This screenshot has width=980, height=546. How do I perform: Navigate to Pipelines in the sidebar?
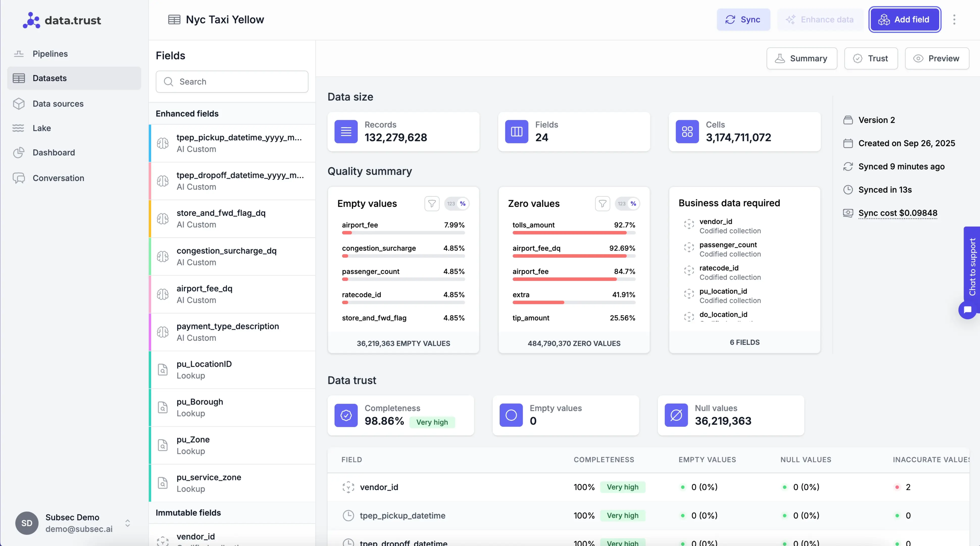[x=50, y=54]
